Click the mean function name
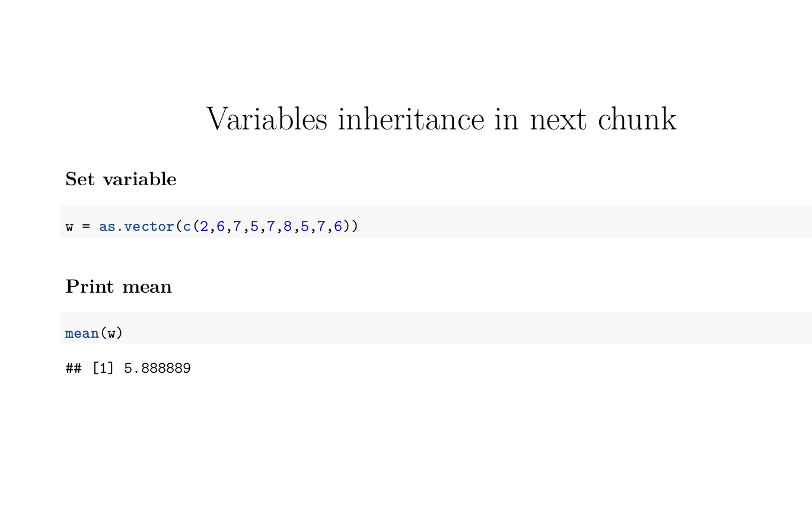This screenshot has height=523, width=812. (x=82, y=334)
